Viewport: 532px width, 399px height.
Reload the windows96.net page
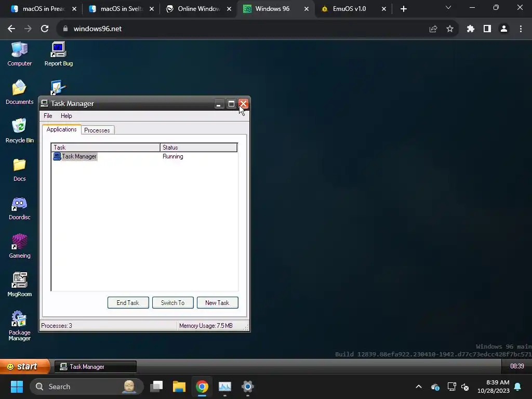pos(45,29)
